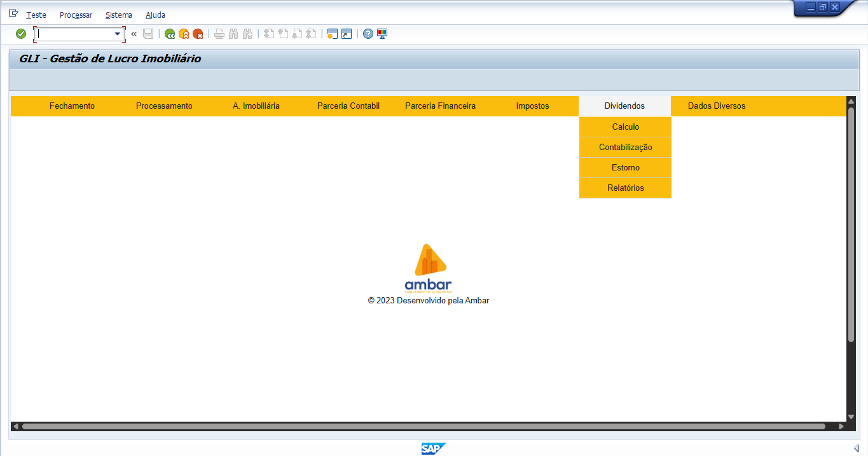Expand the Dividendos menu tab
868x456 pixels.
[x=624, y=106]
